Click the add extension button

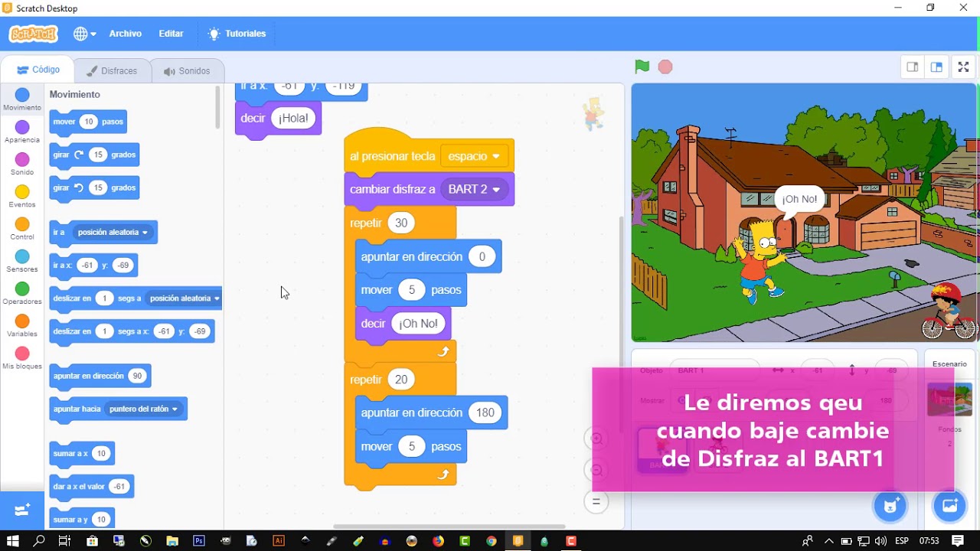pos(22,510)
